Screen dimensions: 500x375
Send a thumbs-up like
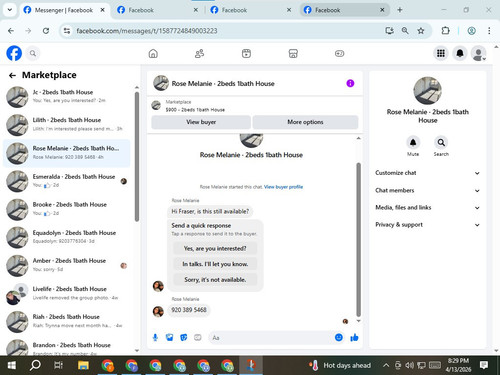[x=354, y=338]
